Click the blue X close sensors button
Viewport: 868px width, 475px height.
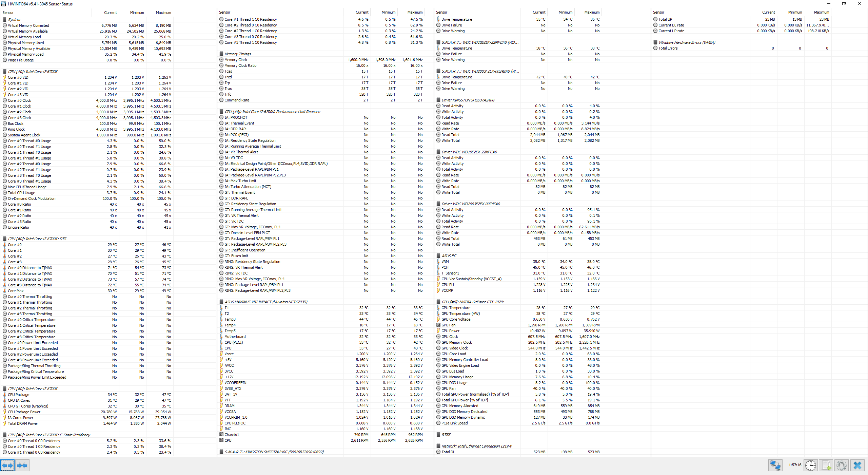pyautogui.click(x=857, y=465)
